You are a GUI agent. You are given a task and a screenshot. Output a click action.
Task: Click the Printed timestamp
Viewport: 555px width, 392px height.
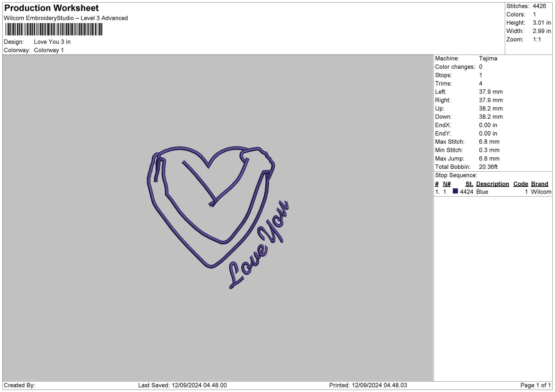pos(368,385)
